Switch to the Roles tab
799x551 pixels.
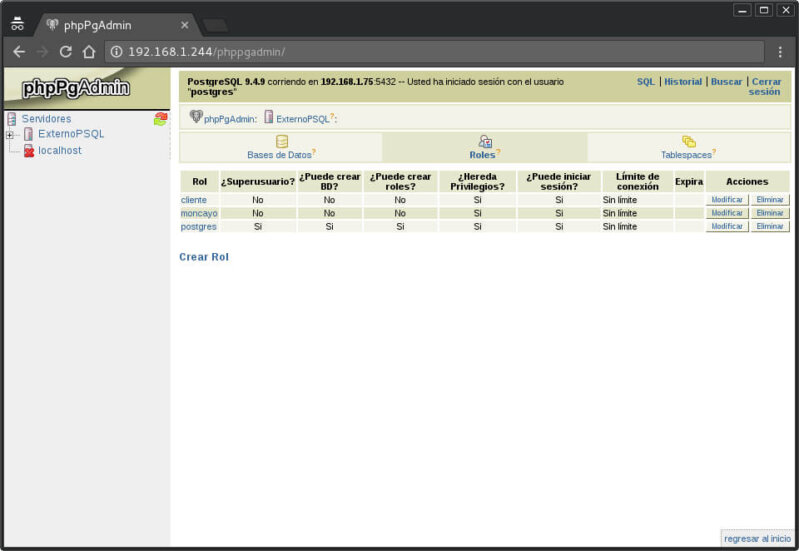pyautogui.click(x=482, y=155)
